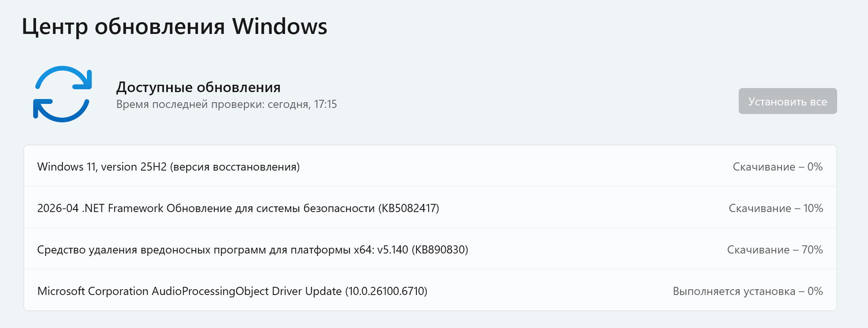868x328 pixels.
Task: Click the KB890830 identifier
Action: pyautogui.click(x=439, y=250)
